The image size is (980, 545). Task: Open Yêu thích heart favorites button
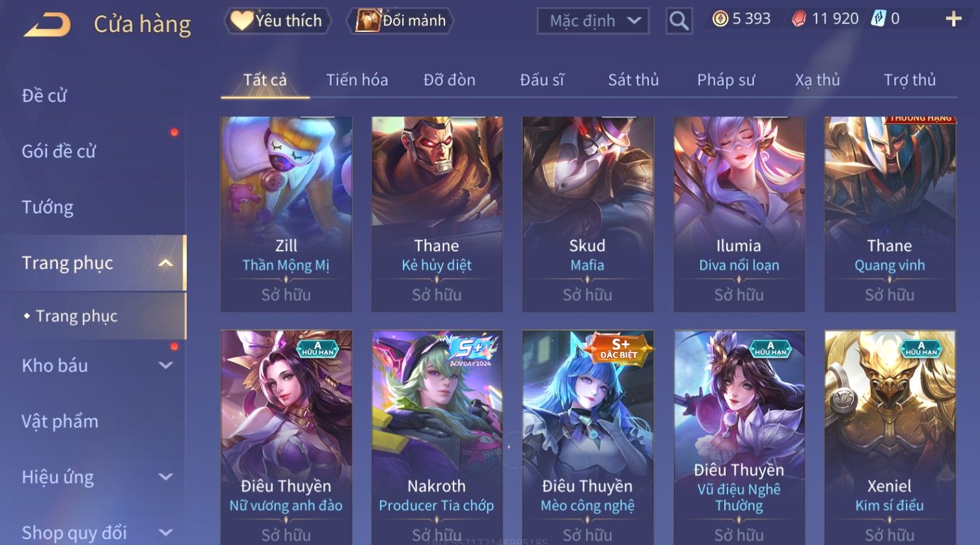tap(277, 21)
